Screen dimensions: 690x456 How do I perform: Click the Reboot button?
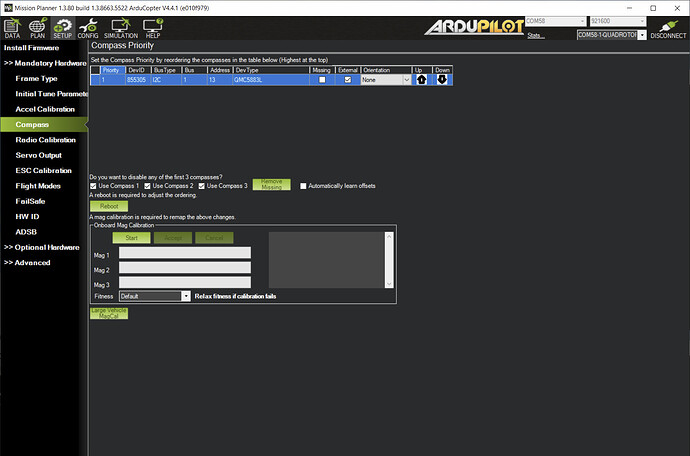point(109,206)
